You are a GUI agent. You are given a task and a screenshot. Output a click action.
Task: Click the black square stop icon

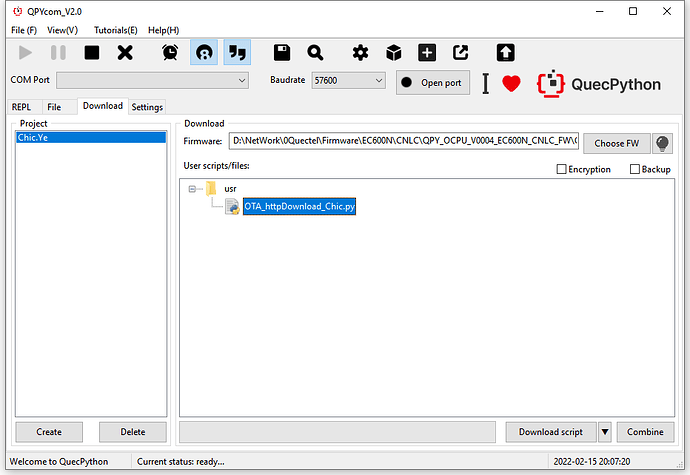92,52
